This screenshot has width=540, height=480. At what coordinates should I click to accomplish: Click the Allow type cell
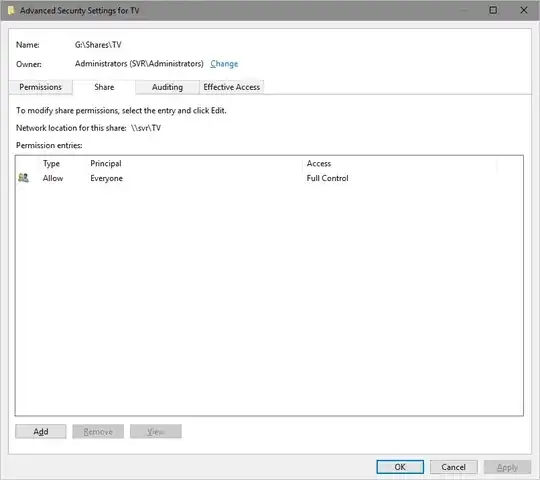coord(53,178)
